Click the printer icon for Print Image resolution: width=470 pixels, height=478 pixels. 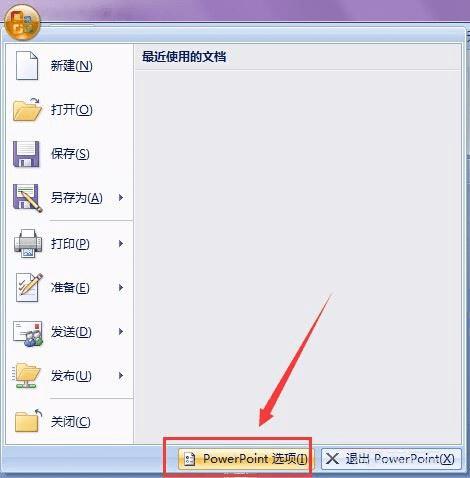click(28, 244)
